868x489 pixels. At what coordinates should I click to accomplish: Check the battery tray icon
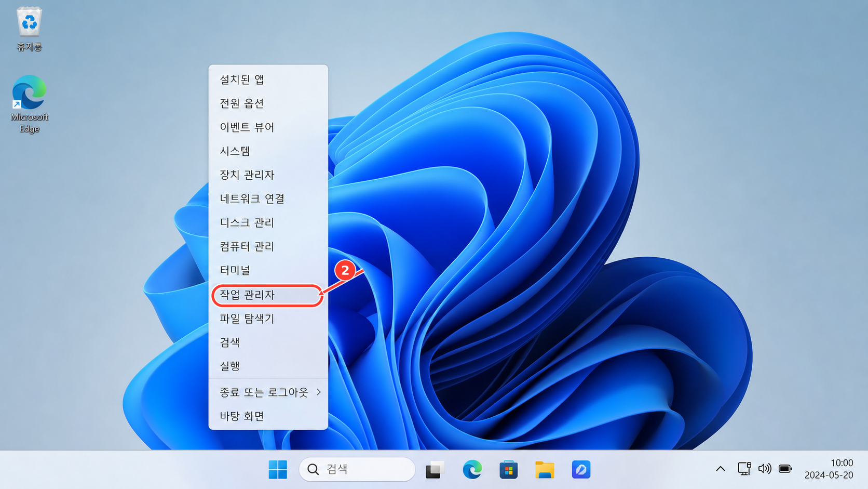point(785,469)
